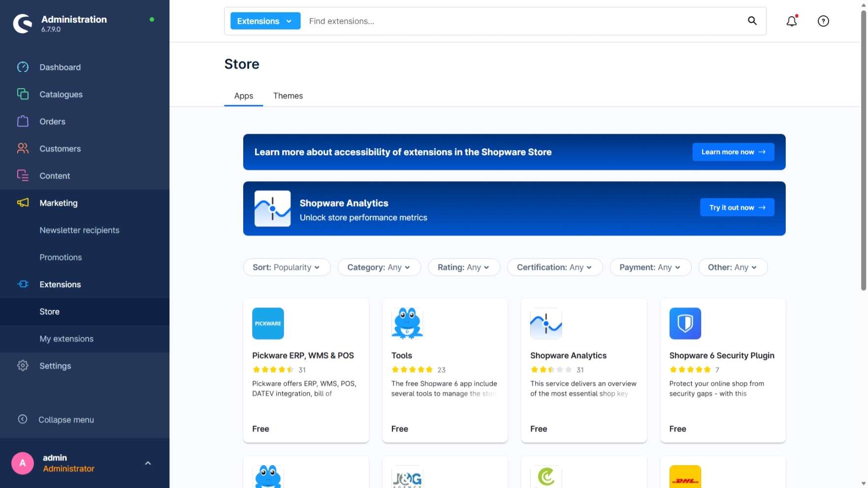This screenshot has width=868, height=488.
Task: Open Newsletter recipients submenu item
Action: 80,230
